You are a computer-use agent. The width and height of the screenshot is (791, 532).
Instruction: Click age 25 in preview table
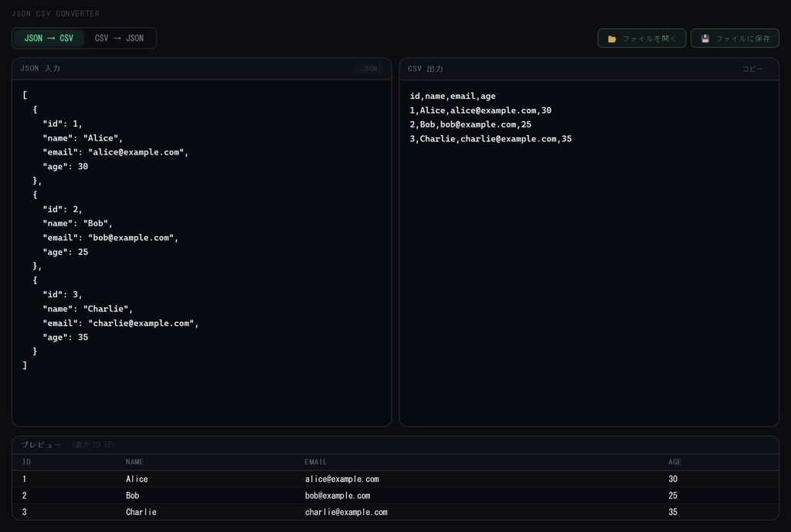pos(673,496)
